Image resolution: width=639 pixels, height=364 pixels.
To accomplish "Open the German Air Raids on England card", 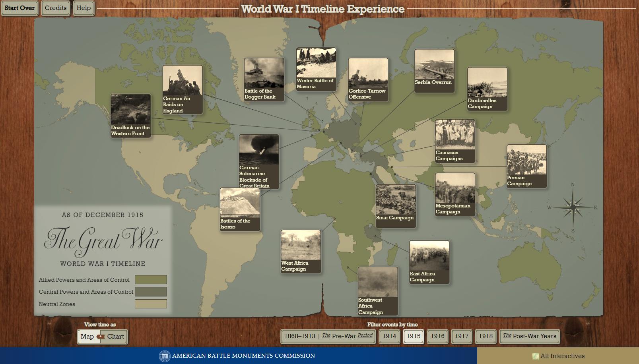I will 183,90.
